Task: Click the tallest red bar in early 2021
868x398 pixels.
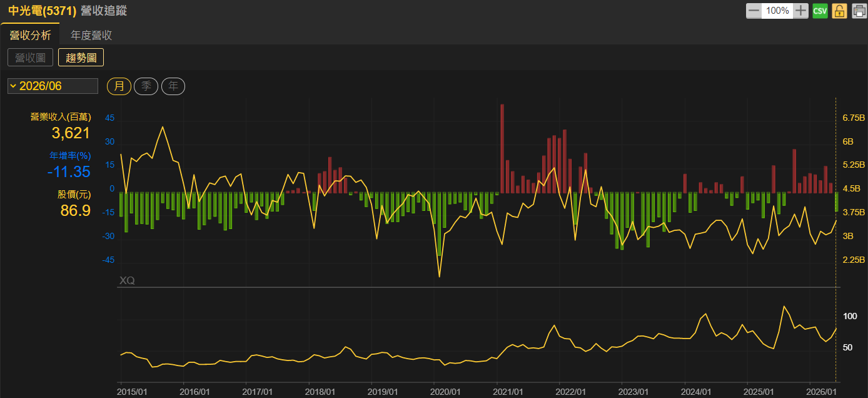Action: 502,148
